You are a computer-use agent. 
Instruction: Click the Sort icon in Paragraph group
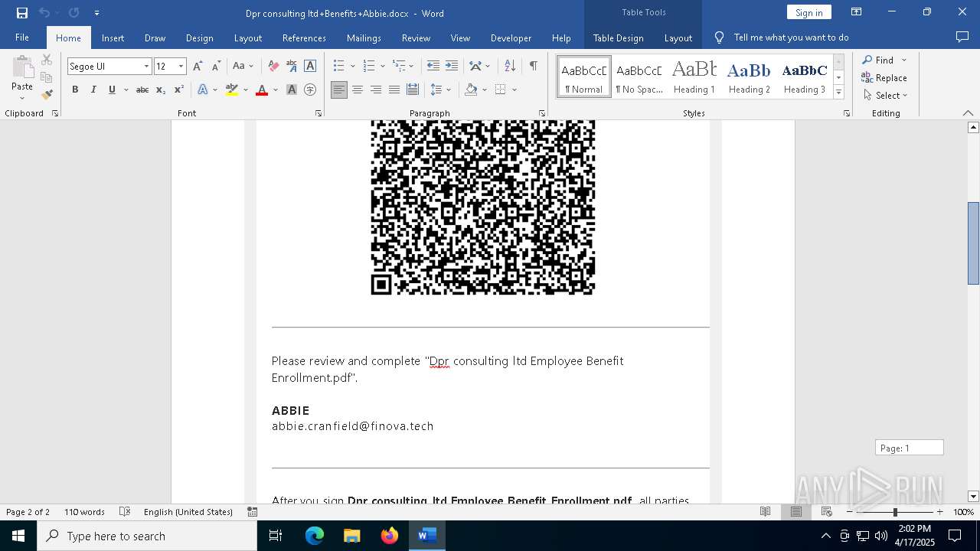tap(509, 66)
